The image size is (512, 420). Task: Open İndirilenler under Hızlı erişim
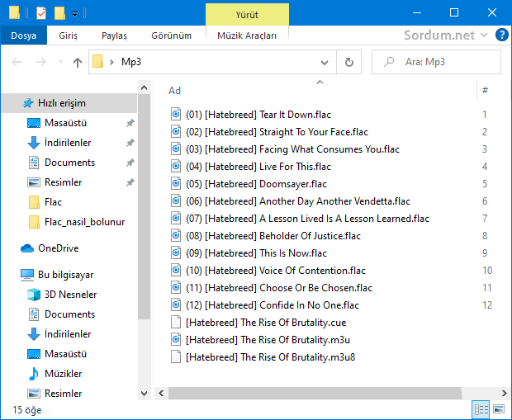click(x=68, y=143)
